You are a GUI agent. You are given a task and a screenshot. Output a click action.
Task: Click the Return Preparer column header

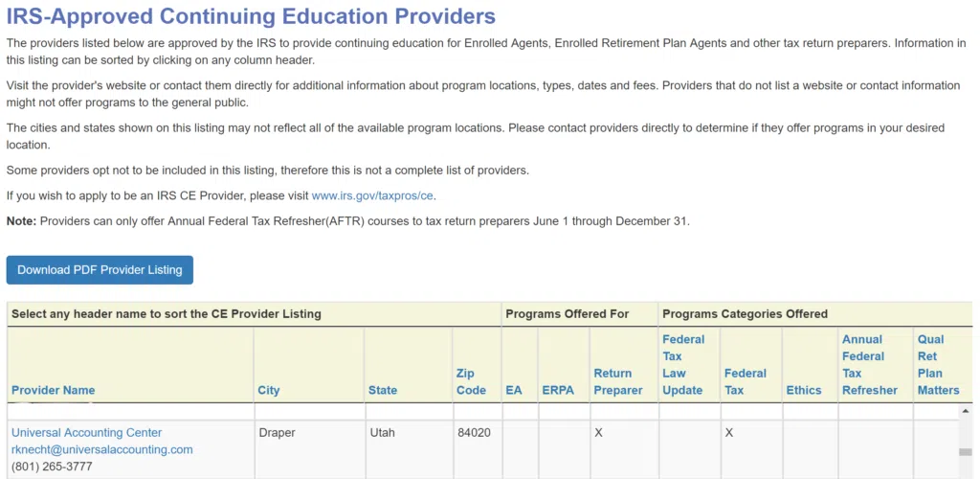click(618, 381)
